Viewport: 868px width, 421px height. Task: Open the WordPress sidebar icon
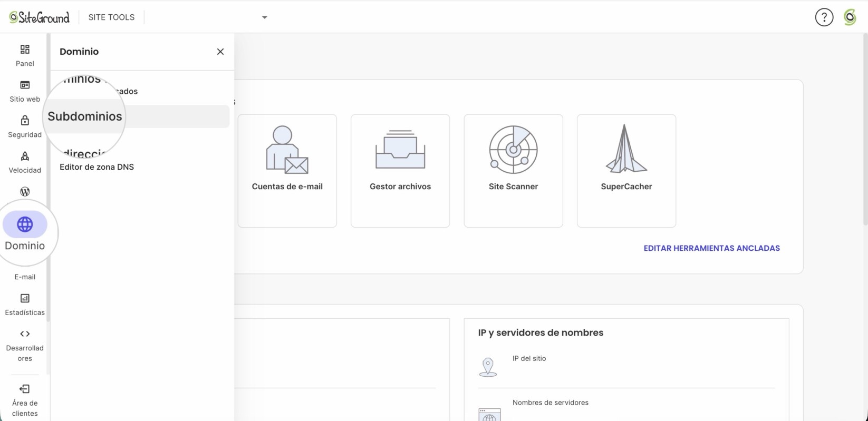pos(25,191)
